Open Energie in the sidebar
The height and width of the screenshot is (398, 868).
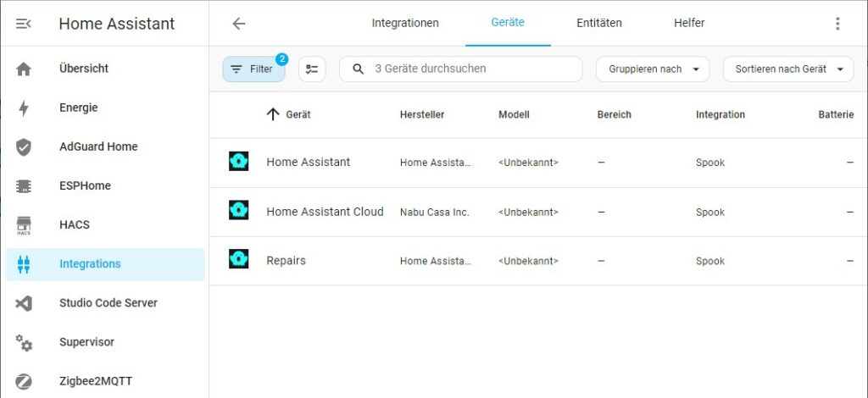pyautogui.click(x=105, y=108)
